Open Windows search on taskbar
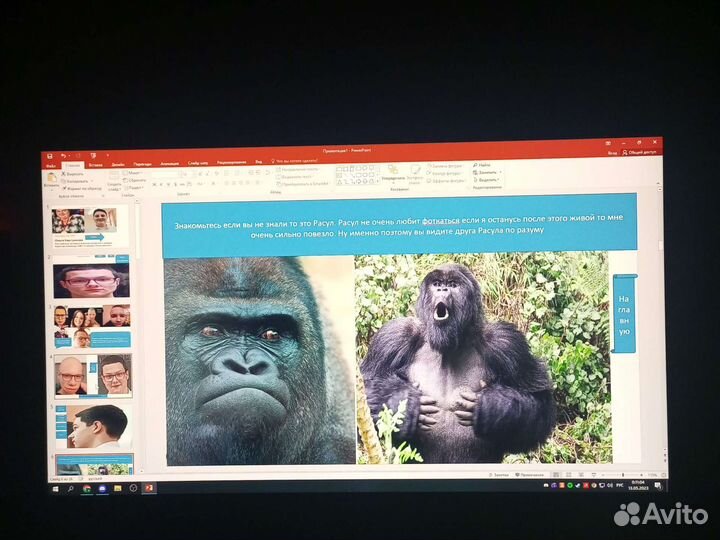This screenshot has height=540, width=720. [71, 489]
